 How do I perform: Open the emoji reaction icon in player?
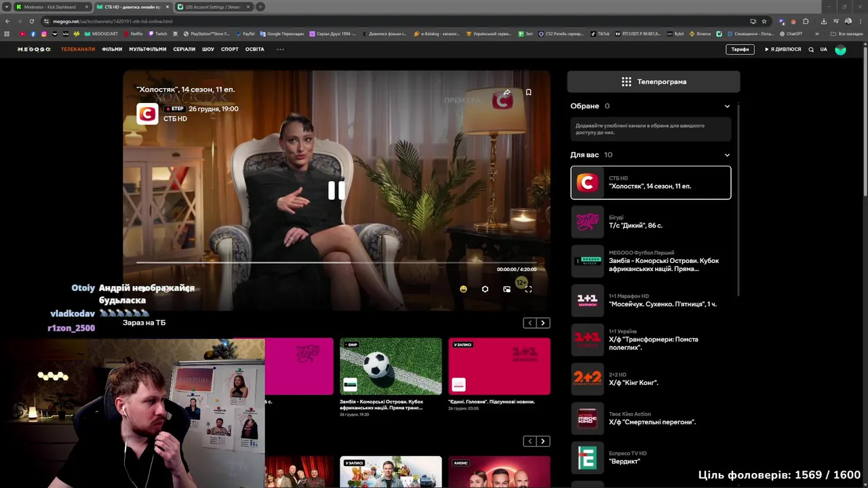point(463,289)
